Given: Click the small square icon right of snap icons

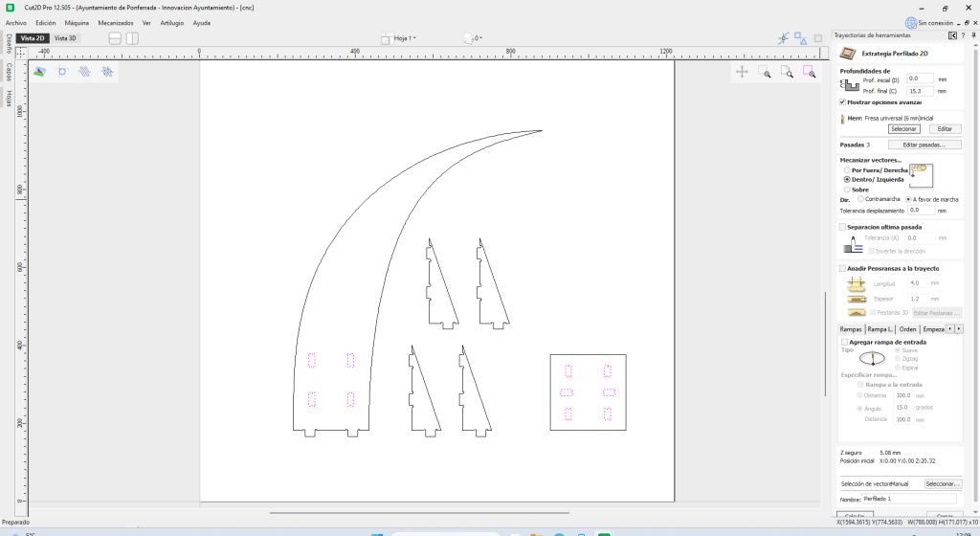Looking at the screenshot, I should pyautogui.click(x=817, y=38).
